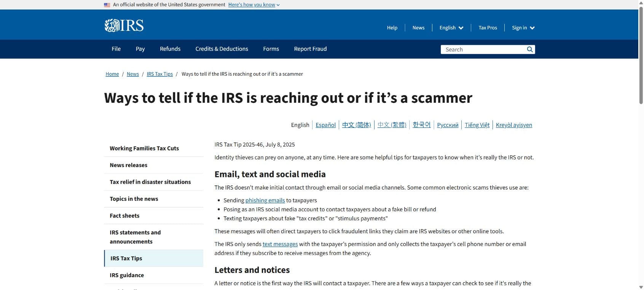Open the Sign in dropdown

tap(523, 28)
